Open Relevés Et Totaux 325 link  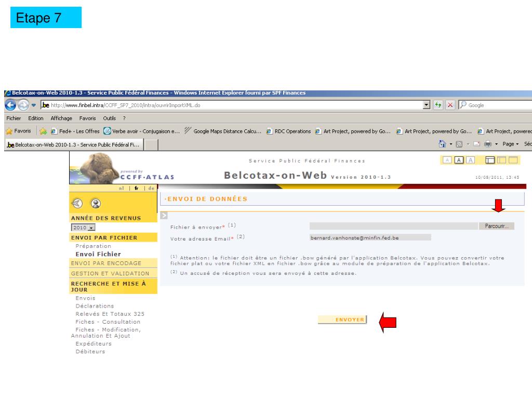110,314
